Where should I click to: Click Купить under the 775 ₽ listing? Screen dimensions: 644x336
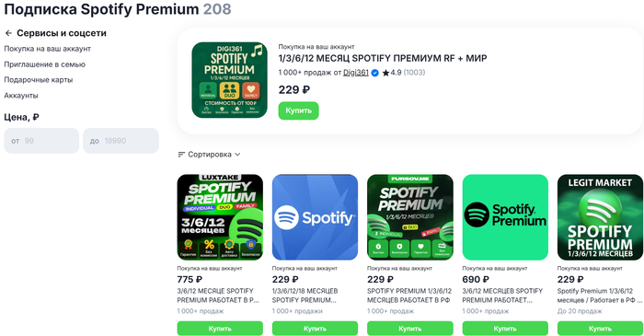220,329
